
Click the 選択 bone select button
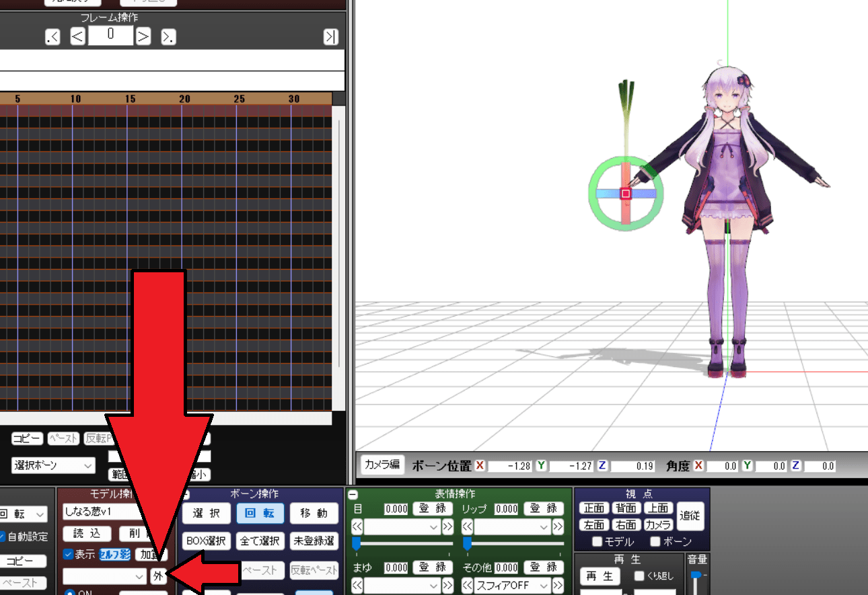point(207,514)
